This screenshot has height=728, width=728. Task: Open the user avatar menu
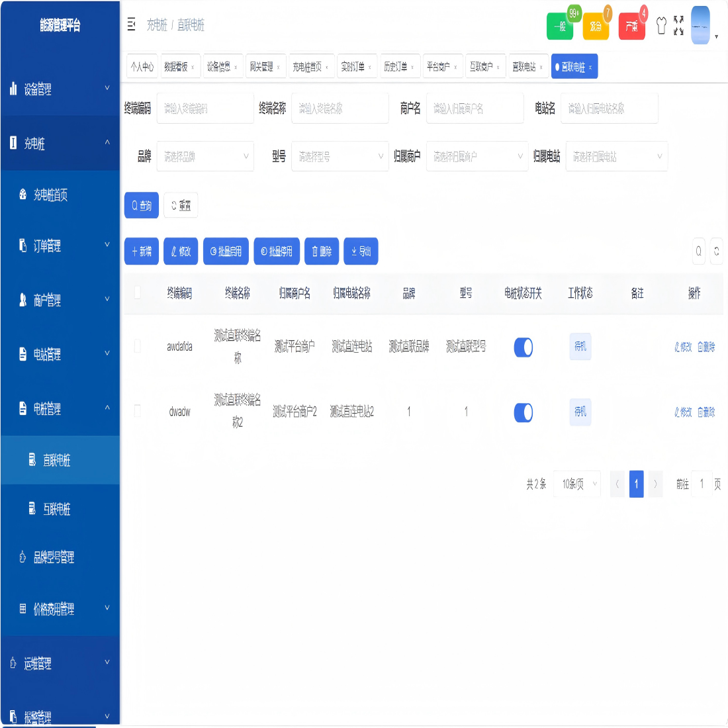pyautogui.click(x=701, y=26)
